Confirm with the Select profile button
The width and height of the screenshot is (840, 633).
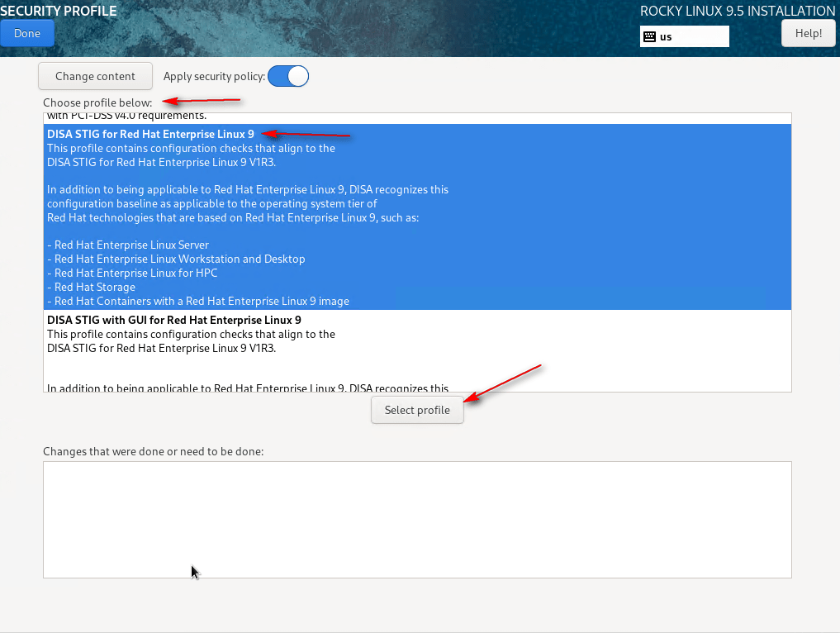417,410
